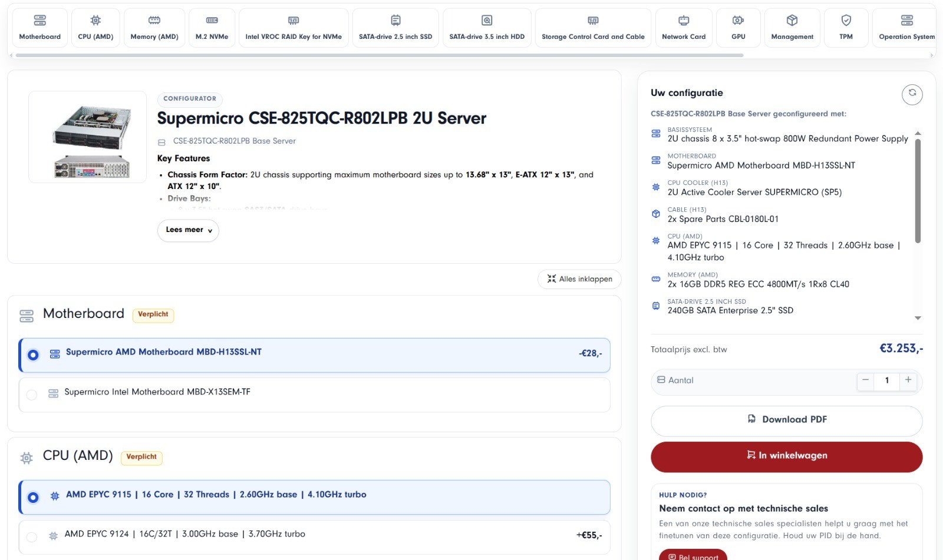Download the configuration as PDF
This screenshot has height=560, width=943.
coord(786,420)
